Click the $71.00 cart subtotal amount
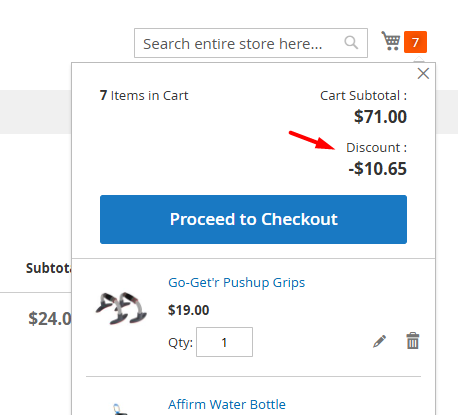458x415 pixels. [x=380, y=117]
